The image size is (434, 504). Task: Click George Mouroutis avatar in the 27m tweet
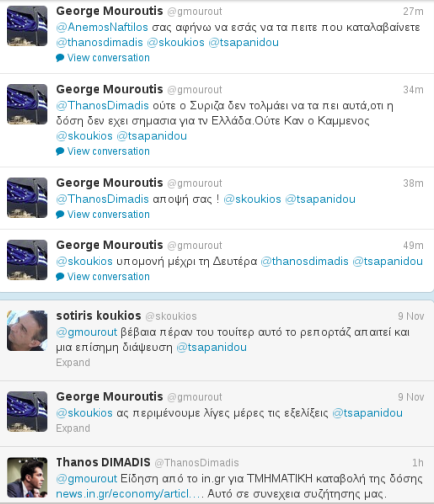(x=27, y=26)
